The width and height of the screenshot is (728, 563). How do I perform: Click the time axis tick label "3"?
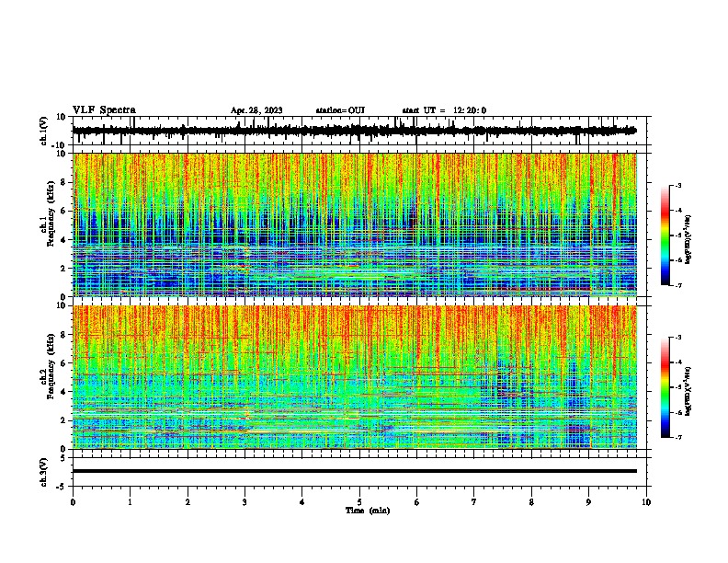coord(245,502)
